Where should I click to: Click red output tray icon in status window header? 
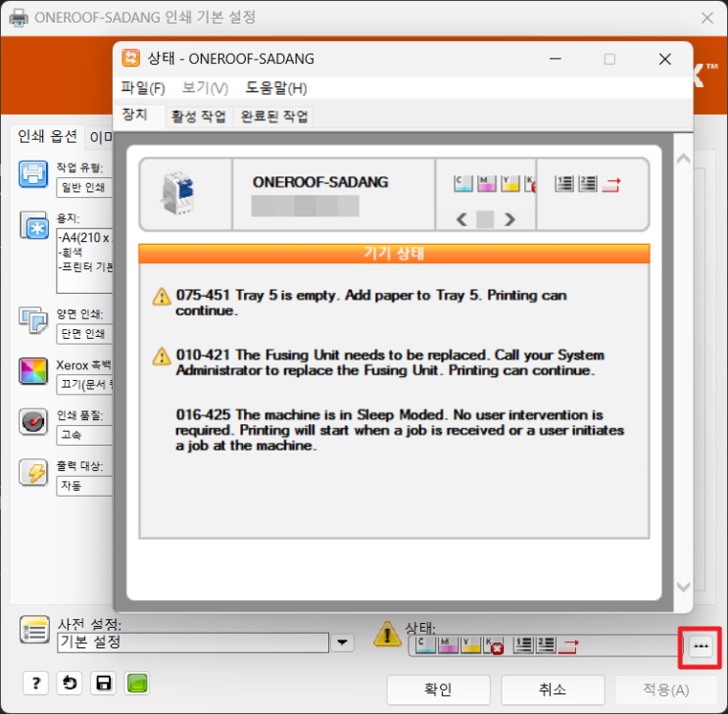tap(611, 185)
